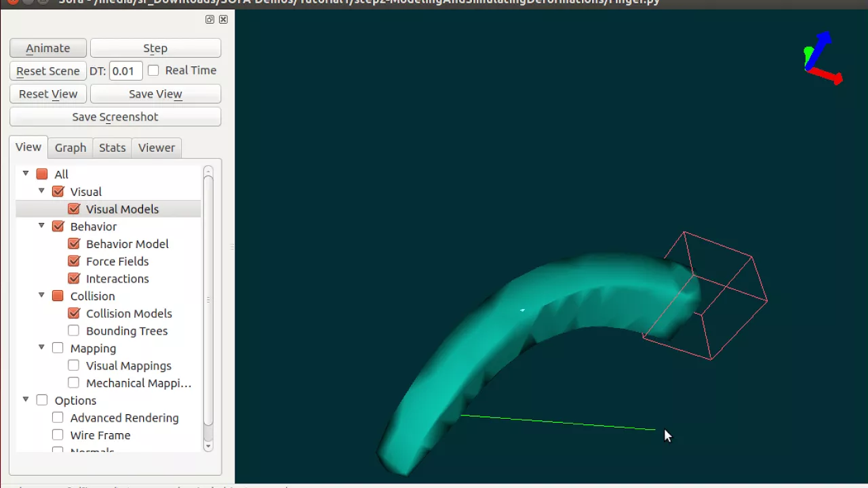
Task: Collapse the Collision tree node
Action: tap(41, 296)
